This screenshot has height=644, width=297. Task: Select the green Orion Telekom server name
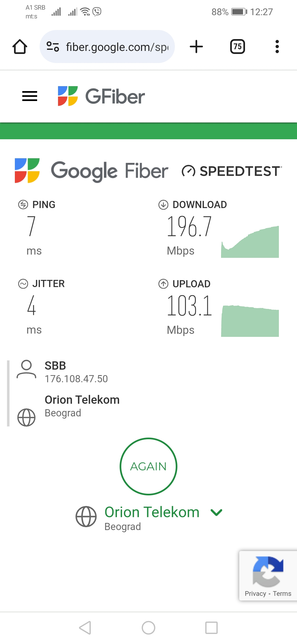pos(152,512)
